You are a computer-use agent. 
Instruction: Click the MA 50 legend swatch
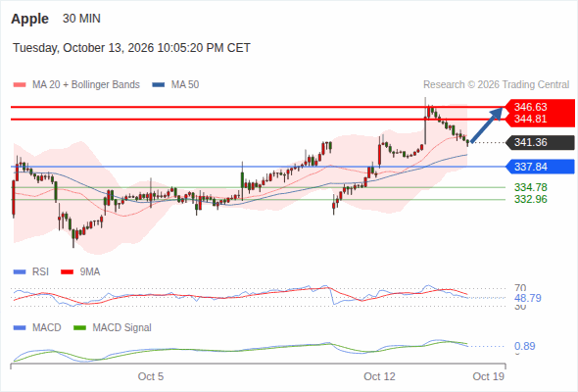click(x=159, y=85)
